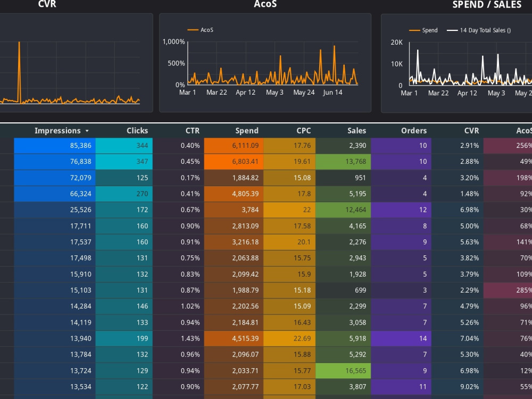Select sales cell 699
This screenshot has height=399, width=532.
[x=343, y=290]
